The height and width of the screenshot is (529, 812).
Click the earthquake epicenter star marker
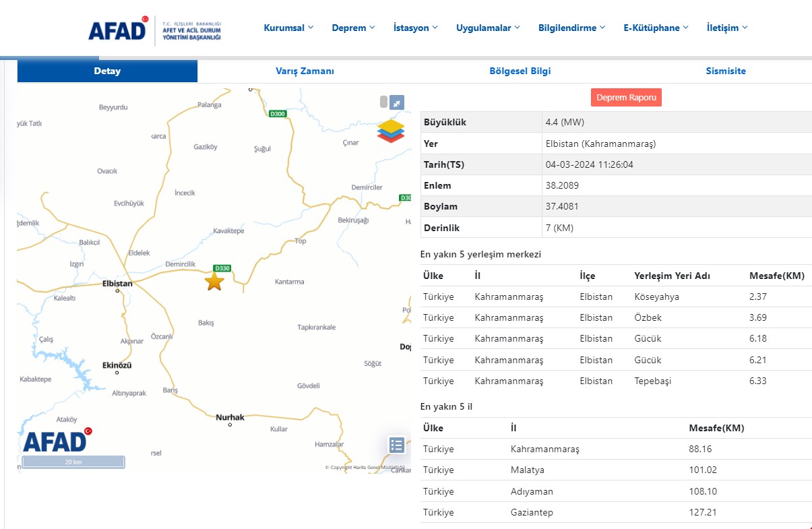(214, 282)
